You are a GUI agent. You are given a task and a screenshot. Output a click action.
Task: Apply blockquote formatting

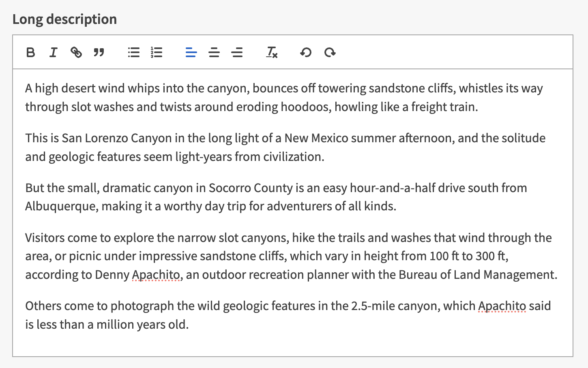tap(99, 52)
